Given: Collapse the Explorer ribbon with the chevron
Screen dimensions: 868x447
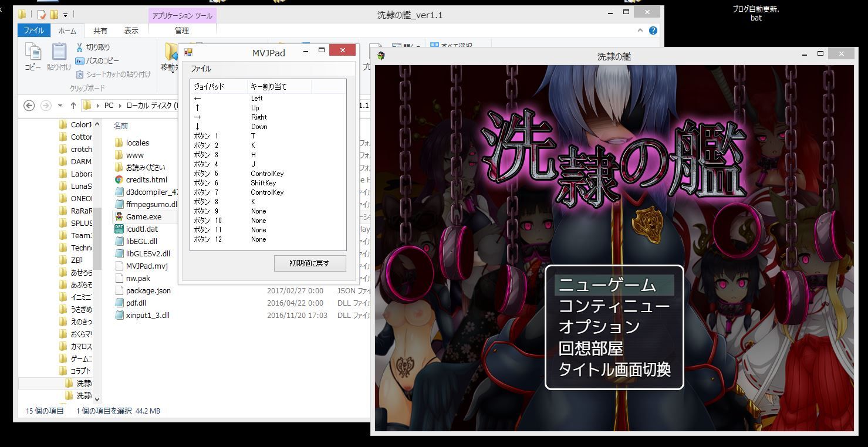Looking at the screenshot, I should pyautogui.click(x=641, y=31).
